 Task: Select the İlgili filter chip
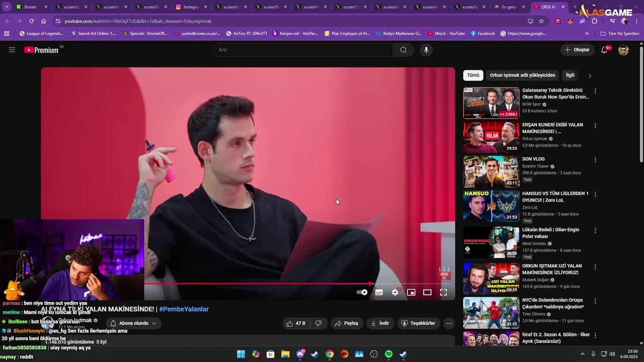[570, 75]
